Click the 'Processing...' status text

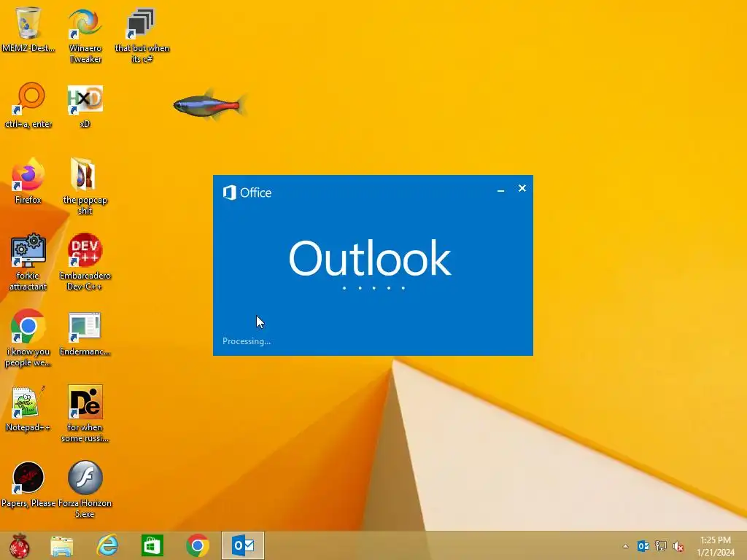click(x=247, y=341)
